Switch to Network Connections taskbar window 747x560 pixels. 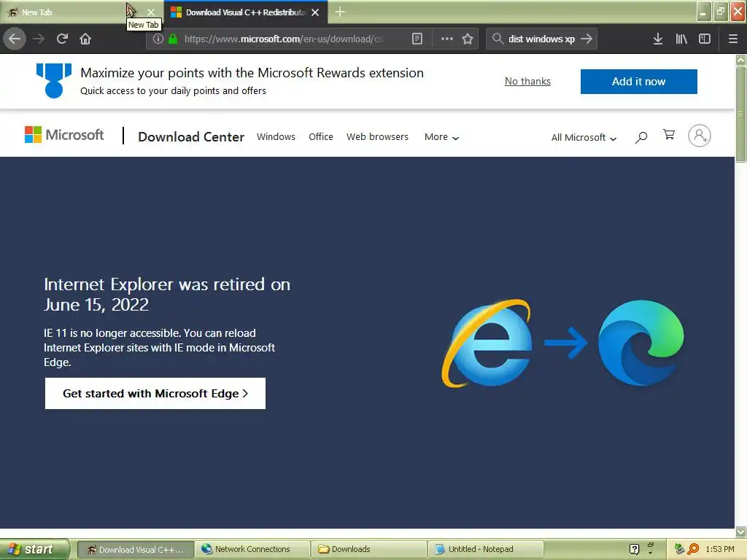click(x=252, y=549)
